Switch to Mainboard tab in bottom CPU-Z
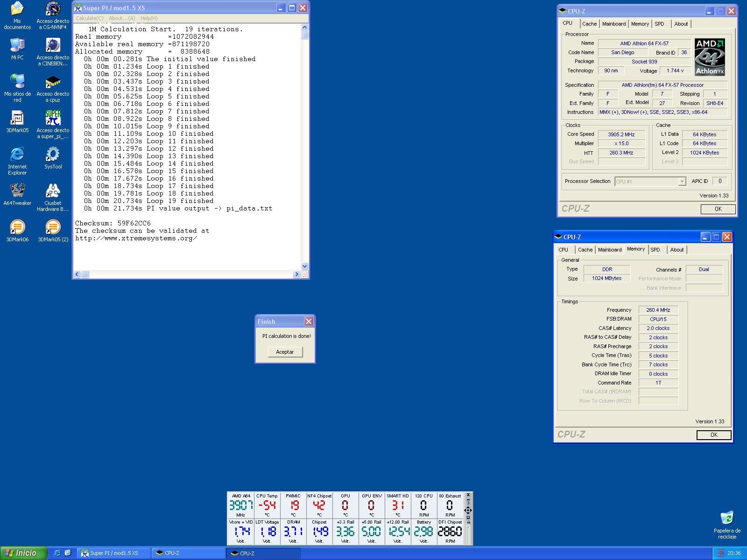The image size is (747, 560). pyautogui.click(x=610, y=250)
